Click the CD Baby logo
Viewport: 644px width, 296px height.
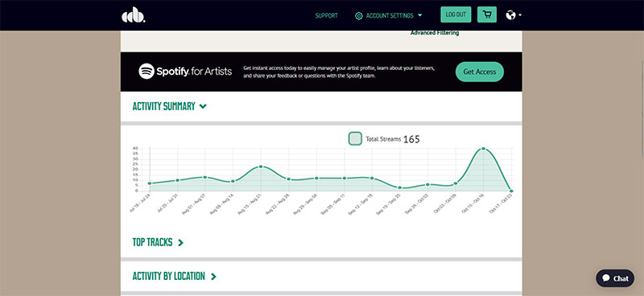134,15
